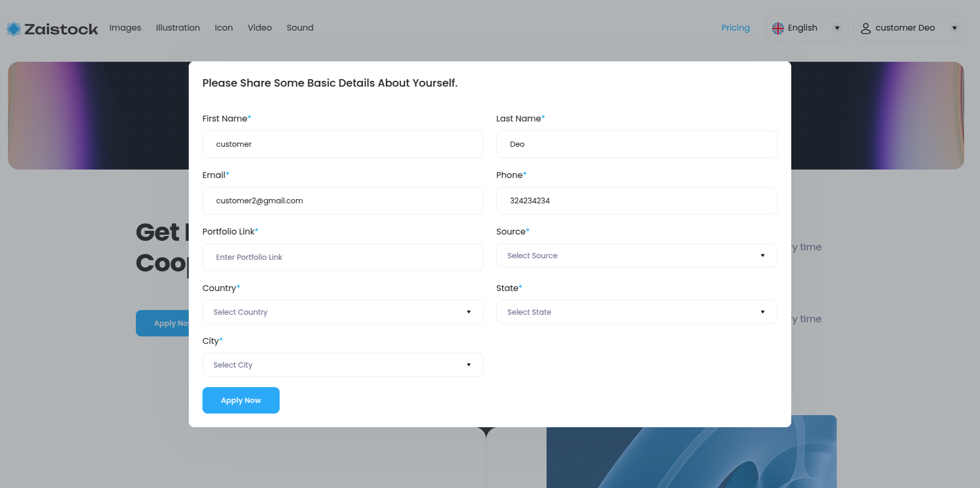The image size is (980, 488).
Task: Submit the form with Apply Now
Action: [x=241, y=400]
